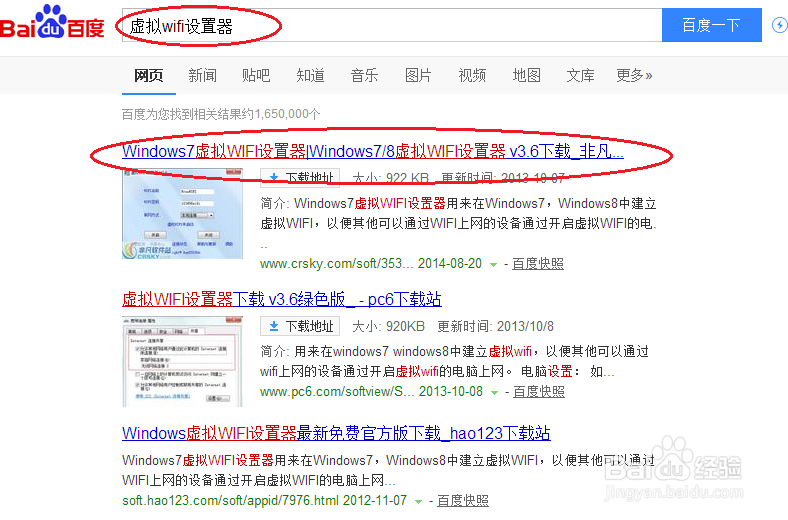Click the 百度一下 search button
The width and height of the screenshot is (788, 520).
pos(712,25)
